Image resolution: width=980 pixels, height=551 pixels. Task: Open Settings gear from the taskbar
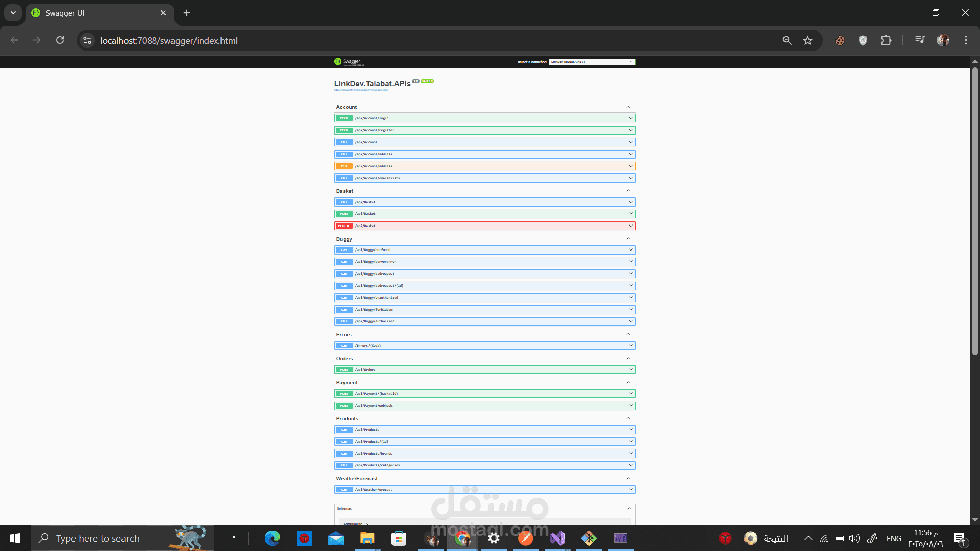coord(494,538)
